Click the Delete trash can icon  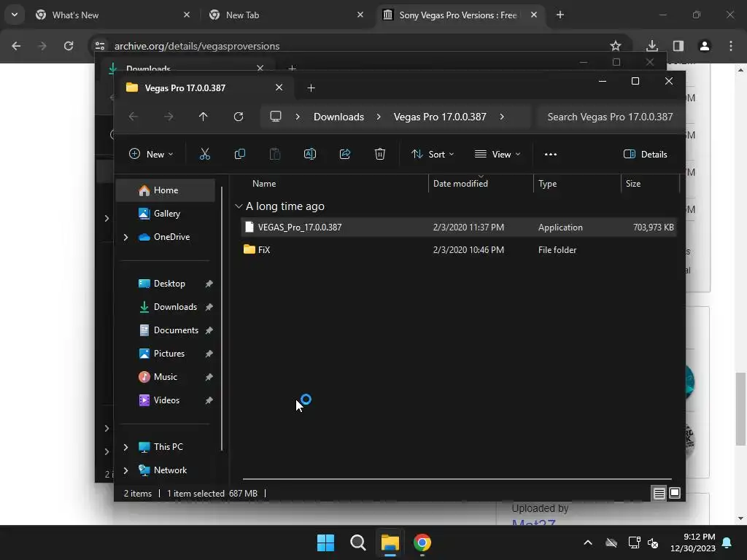379,154
